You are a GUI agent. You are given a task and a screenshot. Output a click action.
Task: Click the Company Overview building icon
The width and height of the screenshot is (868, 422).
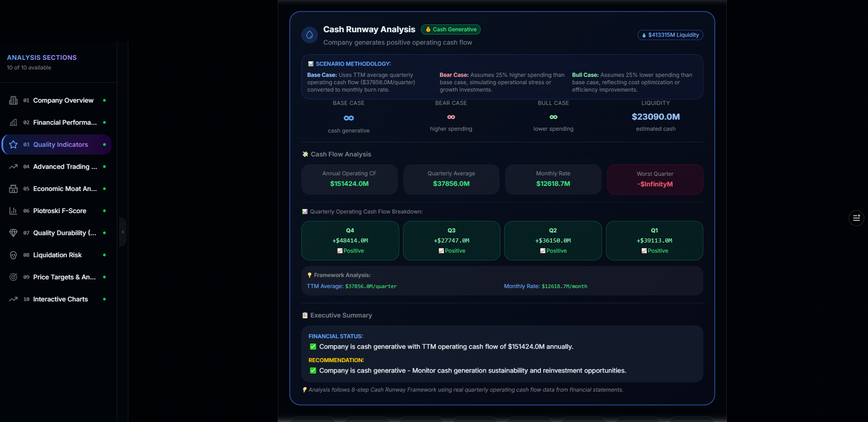click(x=13, y=100)
